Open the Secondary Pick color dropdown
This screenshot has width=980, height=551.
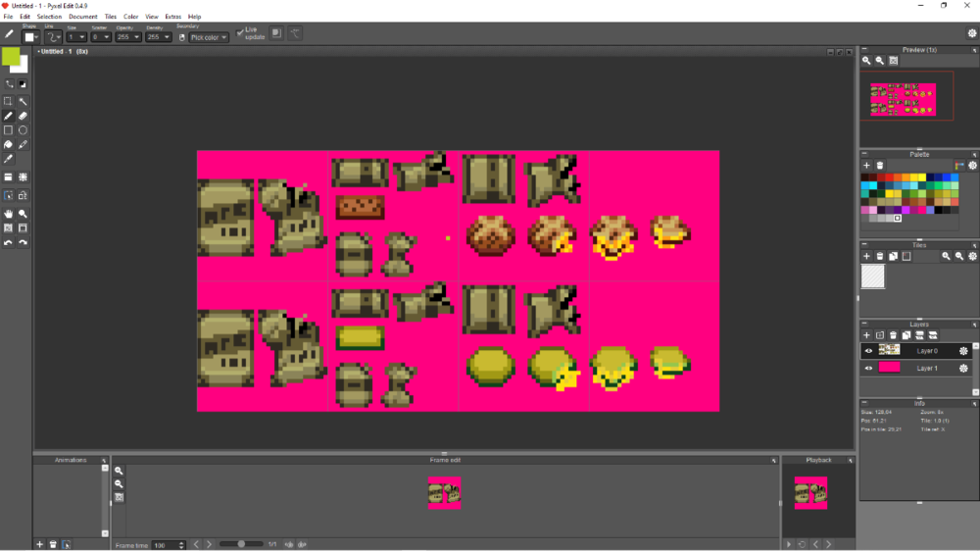pyautogui.click(x=209, y=37)
